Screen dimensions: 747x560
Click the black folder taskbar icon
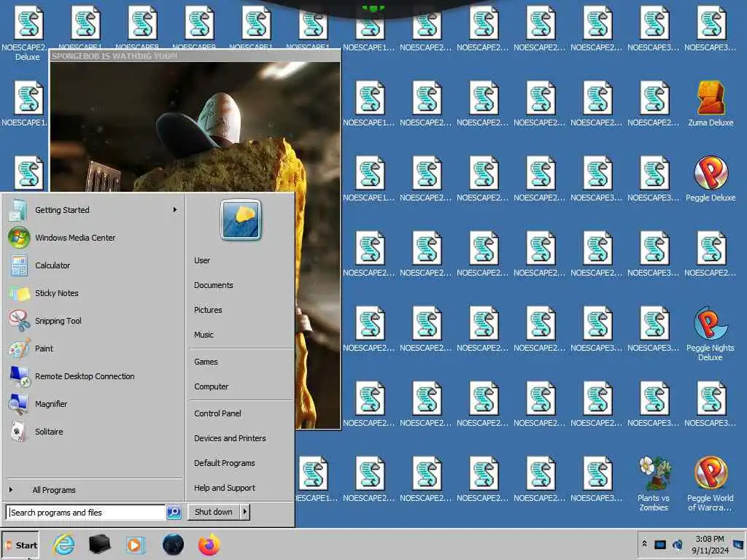tap(99, 544)
